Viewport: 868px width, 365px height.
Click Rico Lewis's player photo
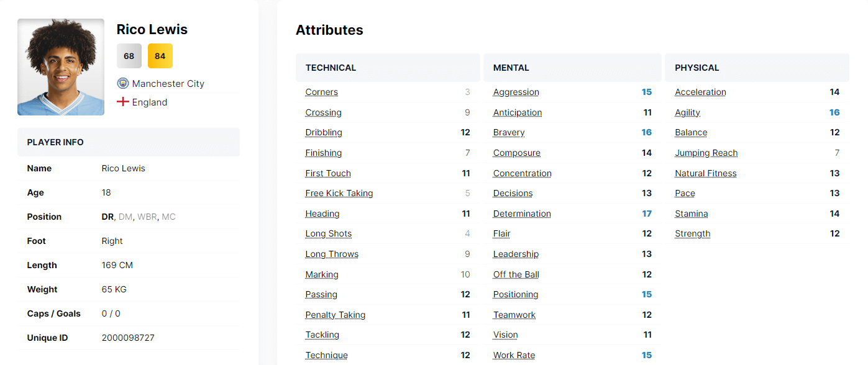point(61,67)
